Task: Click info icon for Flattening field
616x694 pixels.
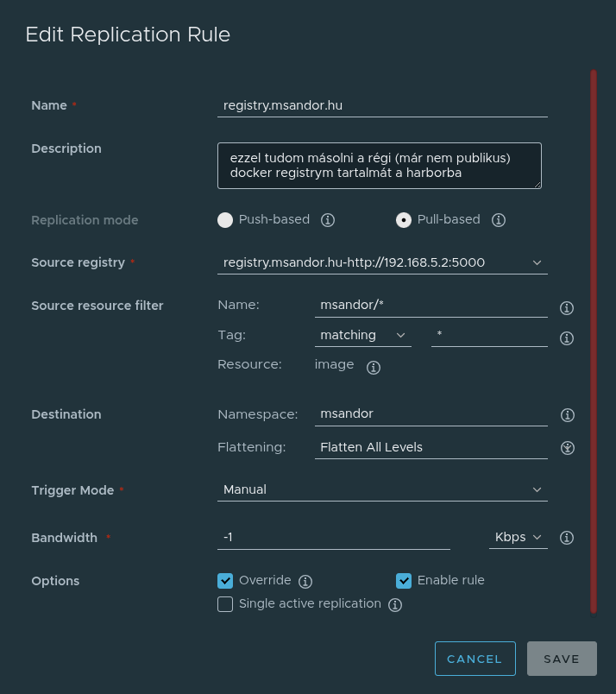Action: pos(567,448)
